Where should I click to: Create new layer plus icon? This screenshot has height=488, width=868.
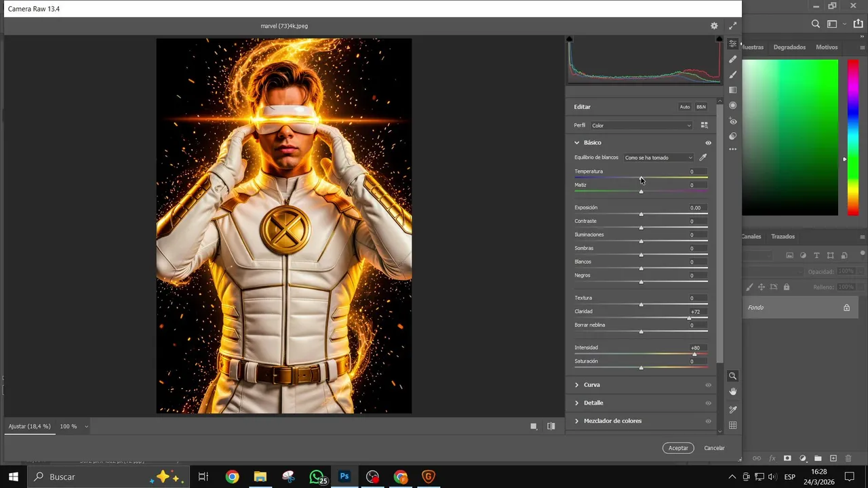(833, 458)
